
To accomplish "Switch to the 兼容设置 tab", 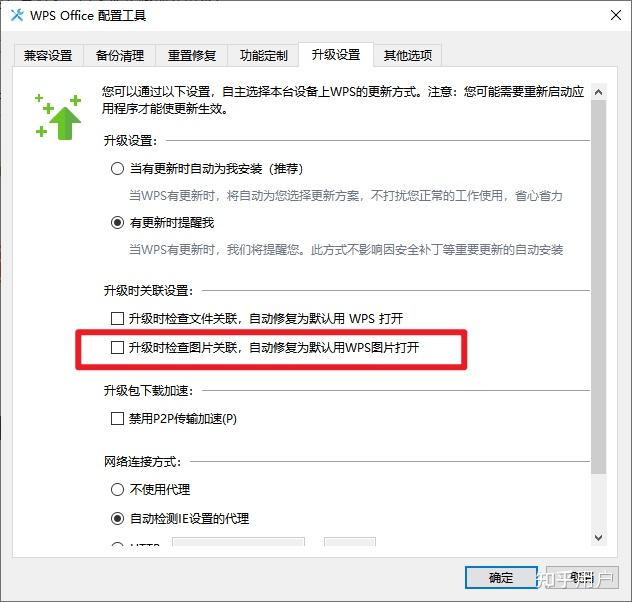I will pos(48,55).
